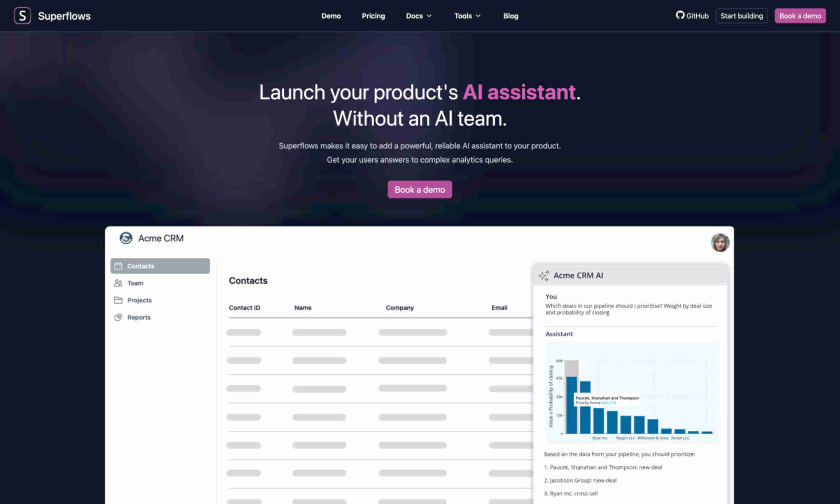This screenshot has width=840, height=504.
Task: Click the user avatar icon top-right
Action: tap(720, 243)
